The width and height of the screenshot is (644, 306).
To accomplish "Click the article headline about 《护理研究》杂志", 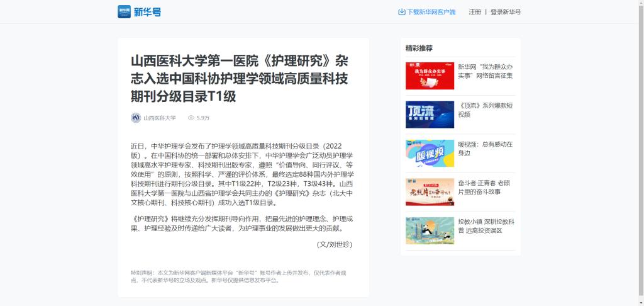I will click(x=240, y=78).
